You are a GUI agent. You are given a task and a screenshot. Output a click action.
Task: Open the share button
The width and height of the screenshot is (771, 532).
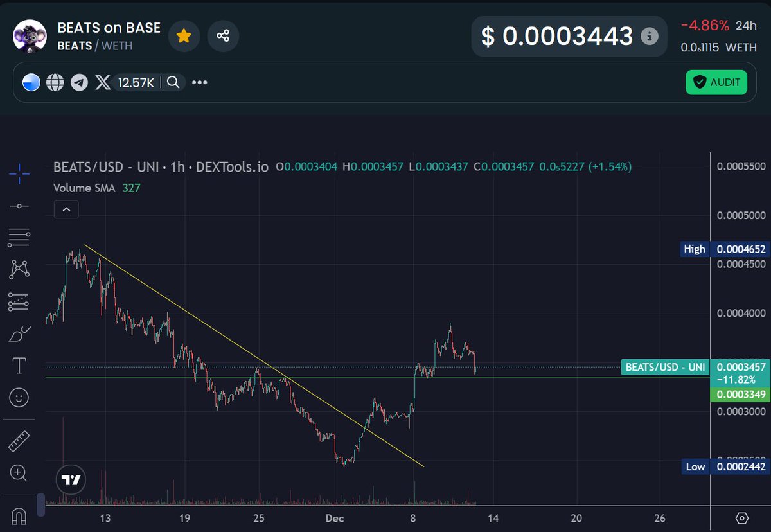223,36
